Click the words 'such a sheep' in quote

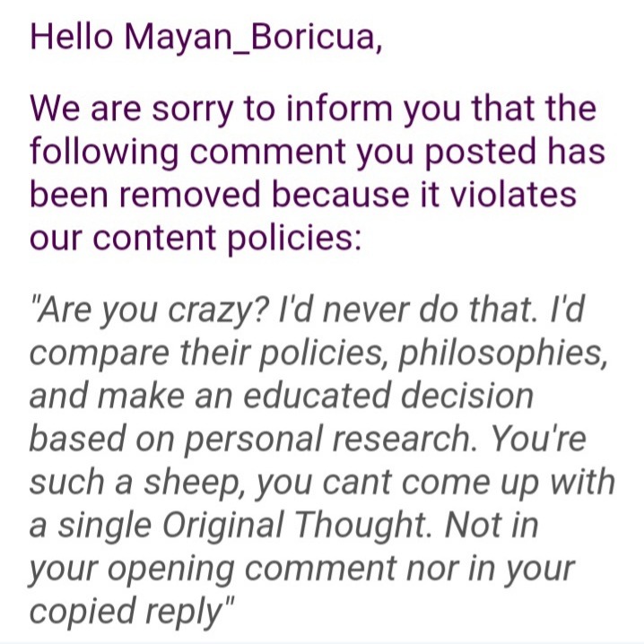134,483
